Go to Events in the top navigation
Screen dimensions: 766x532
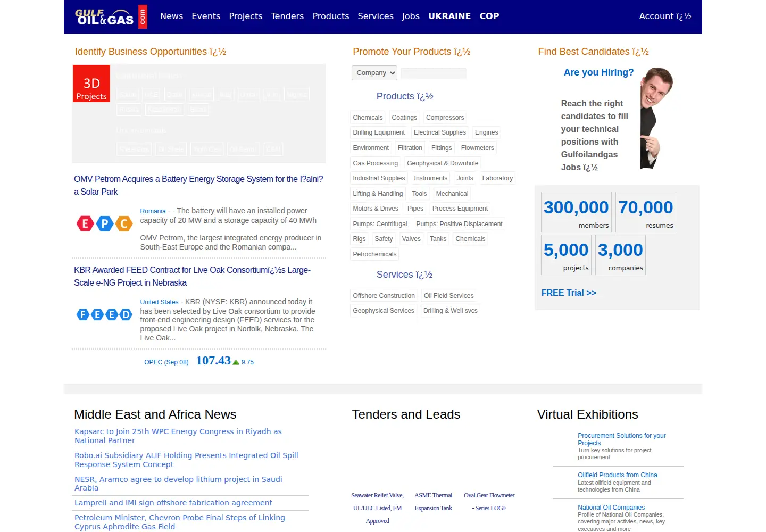click(x=206, y=16)
